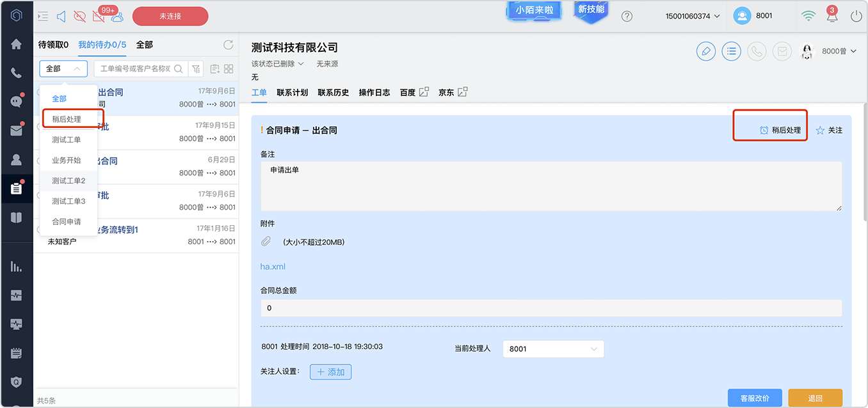The height and width of the screenshot is (408, 868).
Task: Open the 15001060374 number dropdown
Action: click(x=693, y=16)
